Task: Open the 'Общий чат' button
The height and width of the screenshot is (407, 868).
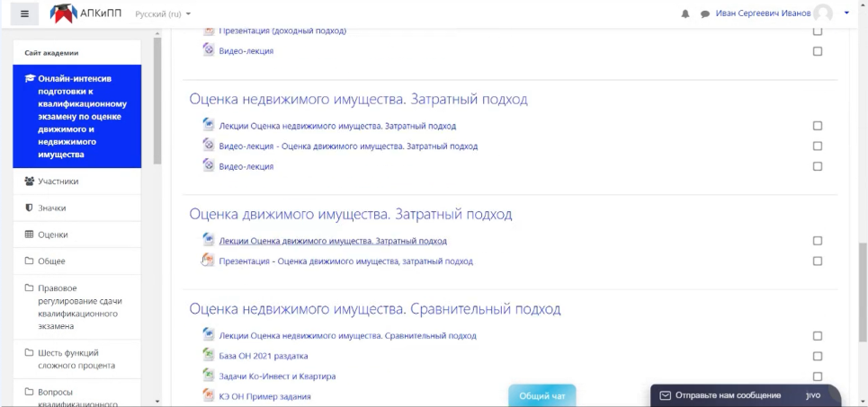Action: (541, 395)
